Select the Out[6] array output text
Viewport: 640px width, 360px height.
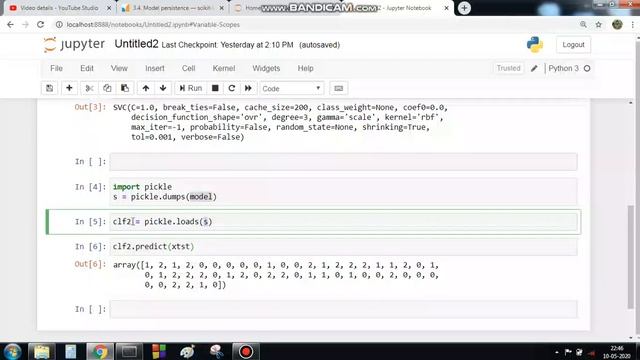(276, 275)
